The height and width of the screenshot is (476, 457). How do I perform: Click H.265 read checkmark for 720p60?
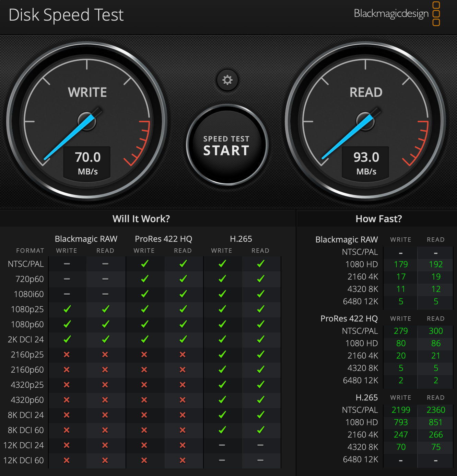pos(260,279)
